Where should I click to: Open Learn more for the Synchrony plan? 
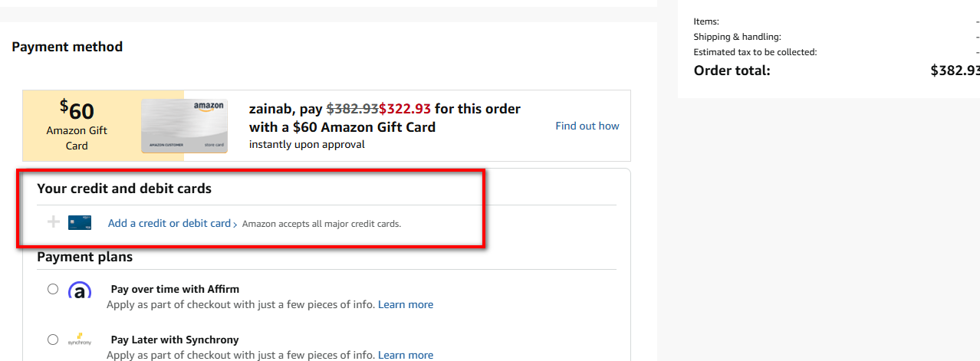coord(406,355)
